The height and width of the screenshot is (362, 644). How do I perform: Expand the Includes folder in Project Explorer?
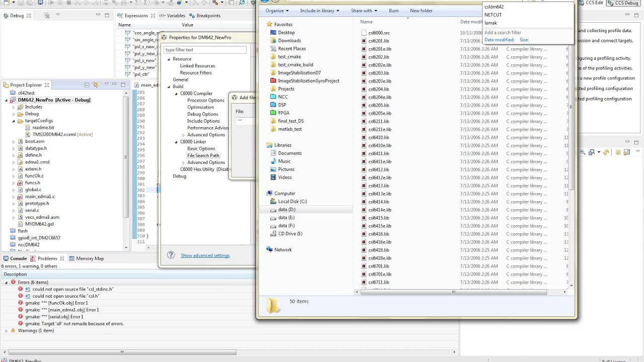tap(14, 107)
